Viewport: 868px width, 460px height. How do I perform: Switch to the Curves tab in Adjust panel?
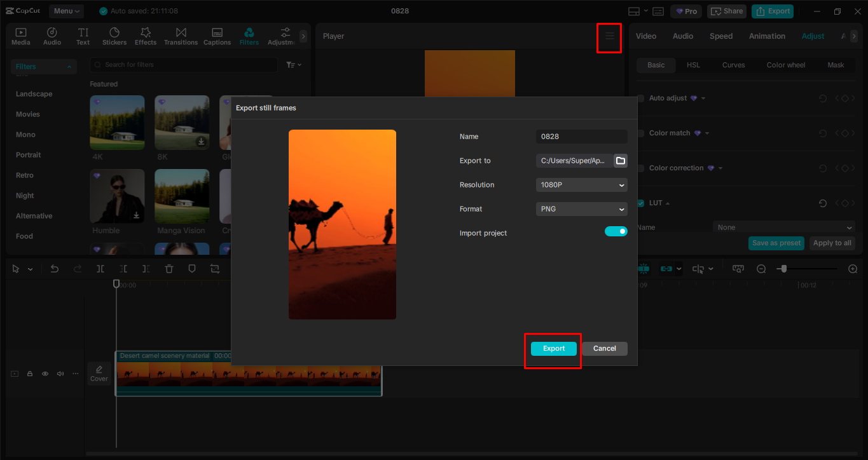[733, 65]
